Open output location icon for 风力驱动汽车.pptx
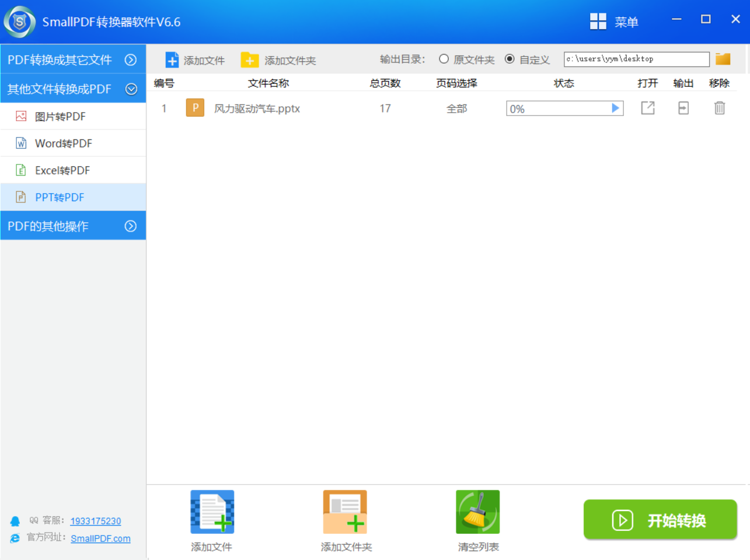Image resolution: width=750 pixels, height=560 pixels. click(x=683, y=108)
